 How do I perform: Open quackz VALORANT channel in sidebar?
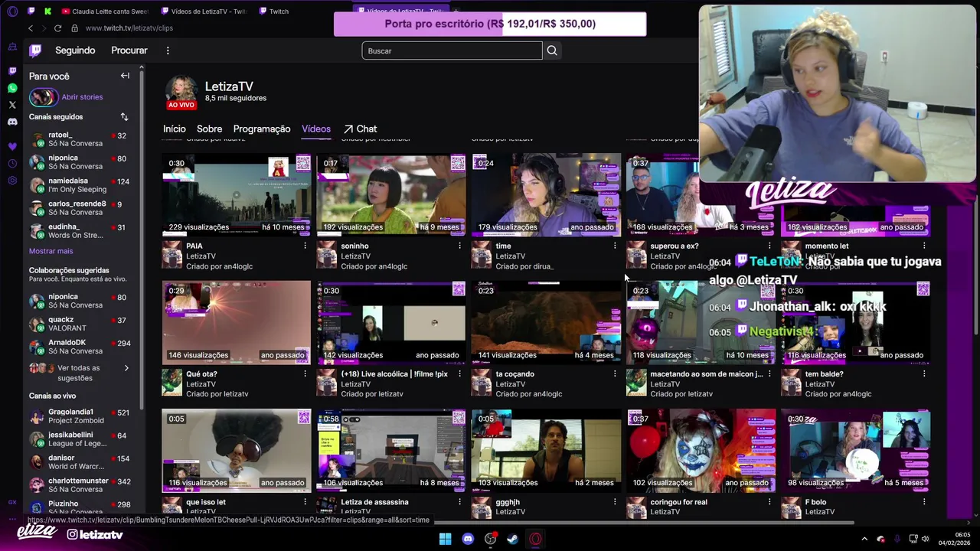coord(80,324)
